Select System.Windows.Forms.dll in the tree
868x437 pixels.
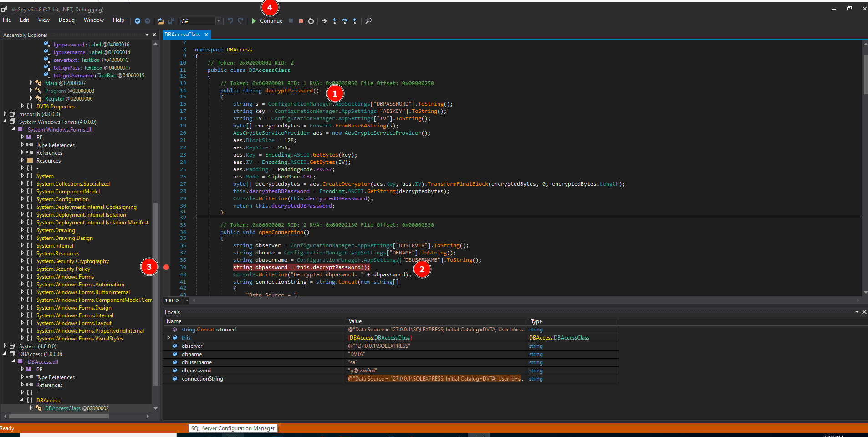pos(60,130)
